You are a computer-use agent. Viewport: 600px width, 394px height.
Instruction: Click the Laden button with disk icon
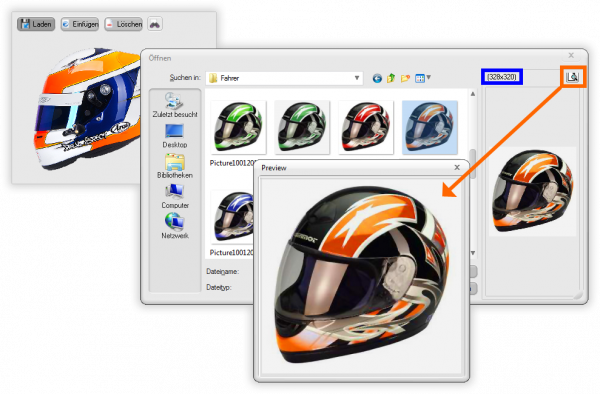click(x=36, y=24)
